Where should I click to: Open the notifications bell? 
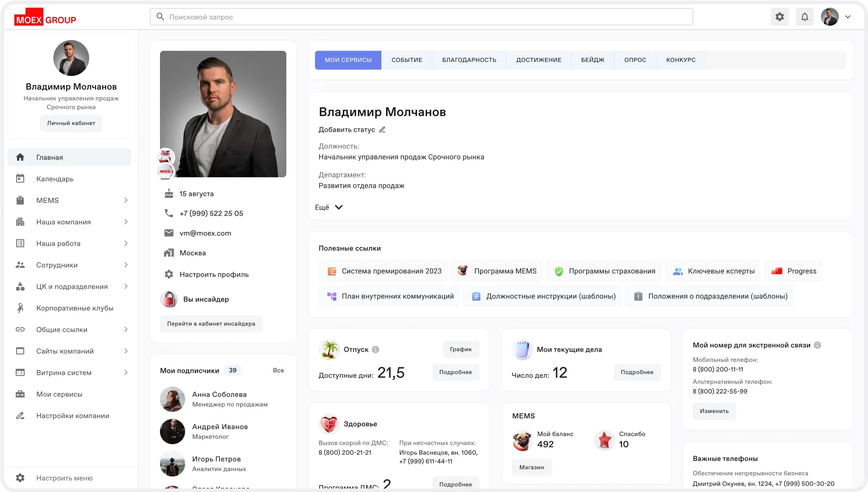pyautogui.click(x=805, y=17)
